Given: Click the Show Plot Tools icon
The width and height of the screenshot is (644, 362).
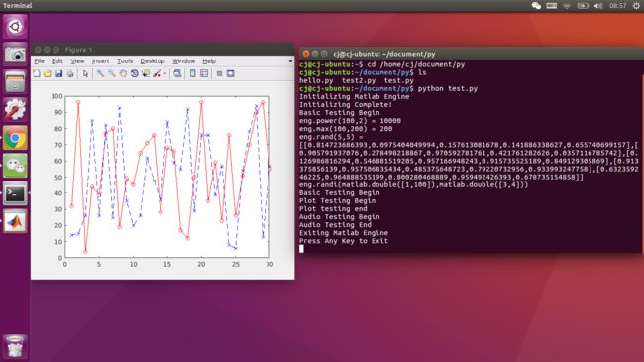Looking at the screenshot, I should tap(231, 74).
